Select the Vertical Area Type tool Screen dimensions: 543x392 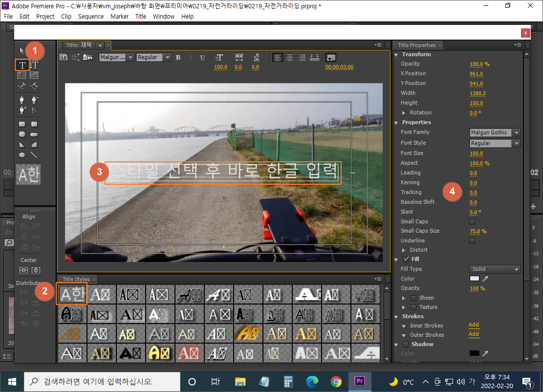click(x=34, y=75)
